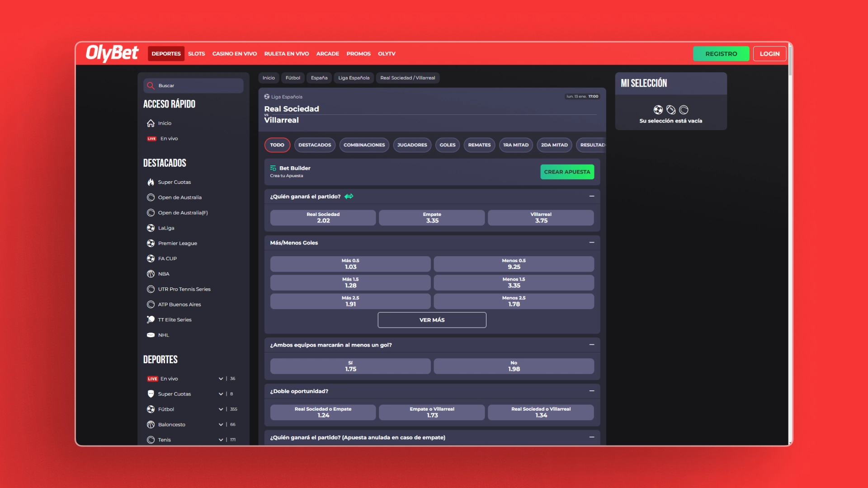Select No both teams score 1.98
The width and height of the screenshot is (868, 488).
[514, 366]
